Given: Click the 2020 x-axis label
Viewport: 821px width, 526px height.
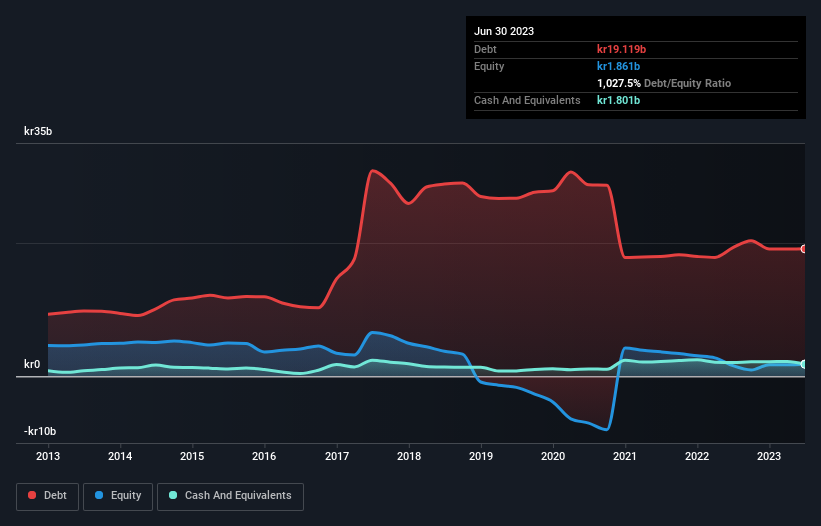Looking at the screenshot, I should 553,456.
